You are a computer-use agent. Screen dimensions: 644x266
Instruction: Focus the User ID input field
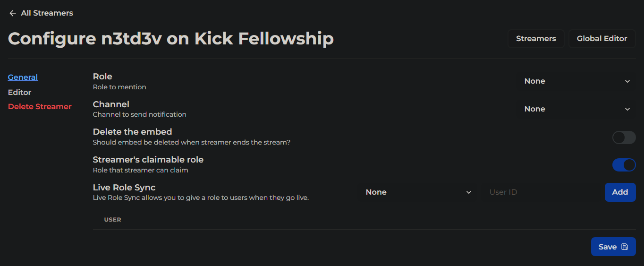pos(541,192)
